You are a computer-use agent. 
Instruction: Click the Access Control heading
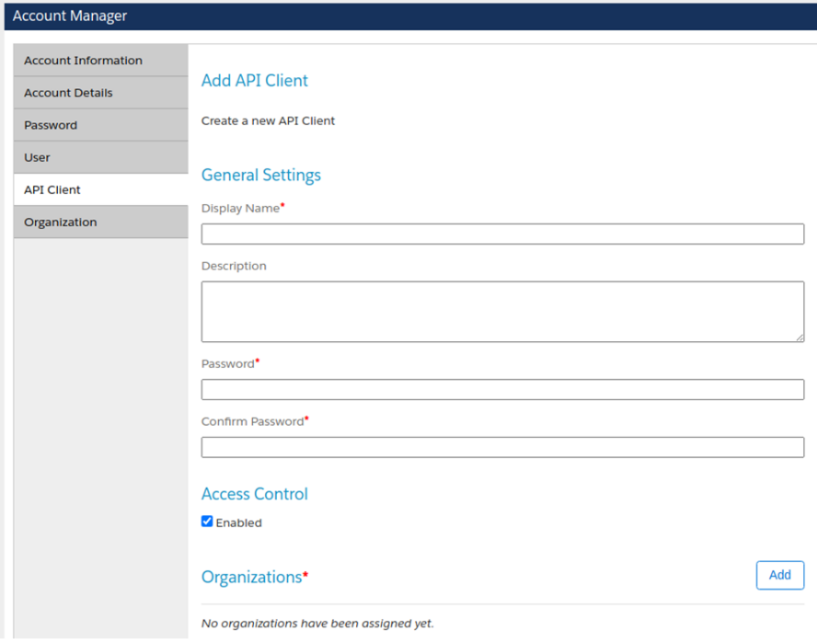(254, 494)
